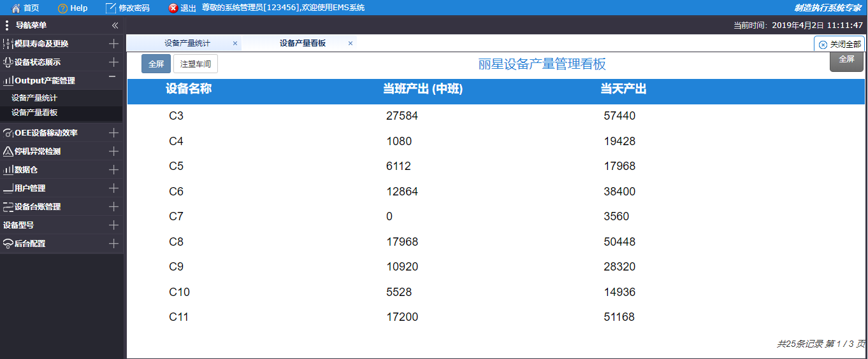Click the 注塑车间 workshop button

tap(196, 64)
